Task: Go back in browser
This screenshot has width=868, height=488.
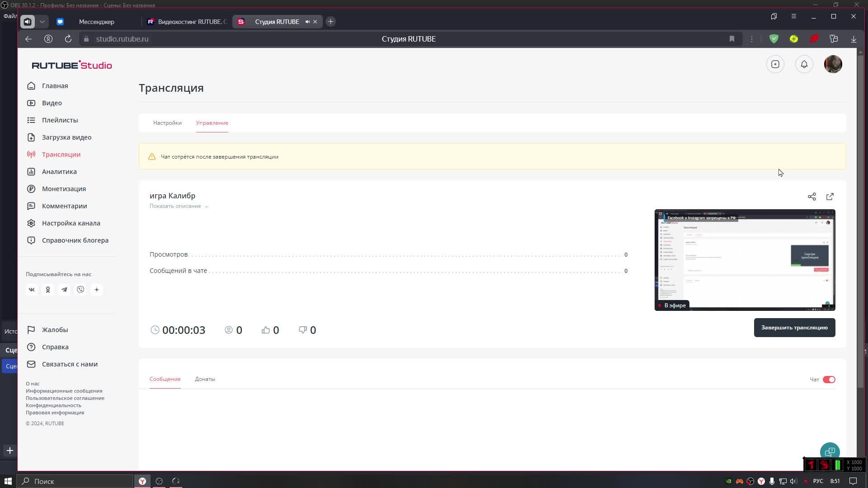Action: pos(28,39)
